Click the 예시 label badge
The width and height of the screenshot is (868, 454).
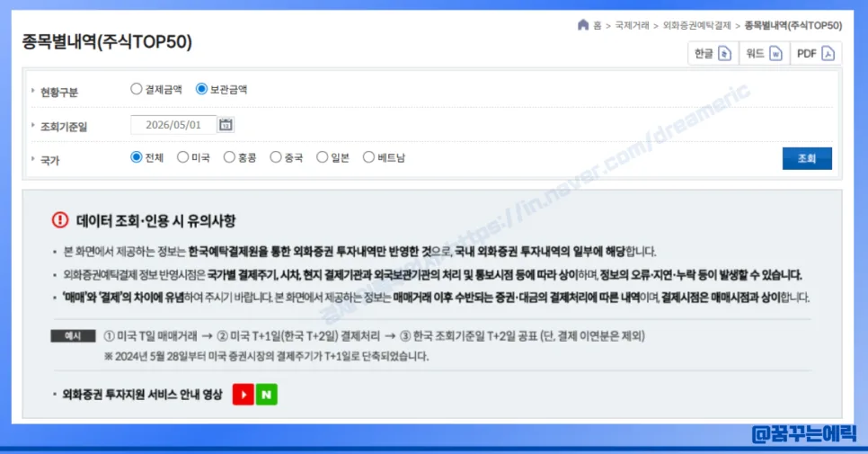73,336
